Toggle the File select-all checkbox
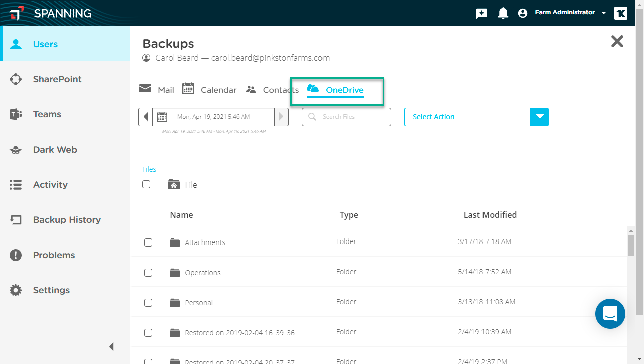 pos(146,184)
